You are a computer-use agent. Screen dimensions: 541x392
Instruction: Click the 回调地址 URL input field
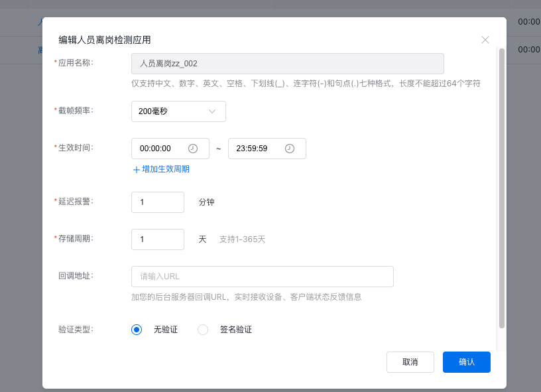(263, 277)
